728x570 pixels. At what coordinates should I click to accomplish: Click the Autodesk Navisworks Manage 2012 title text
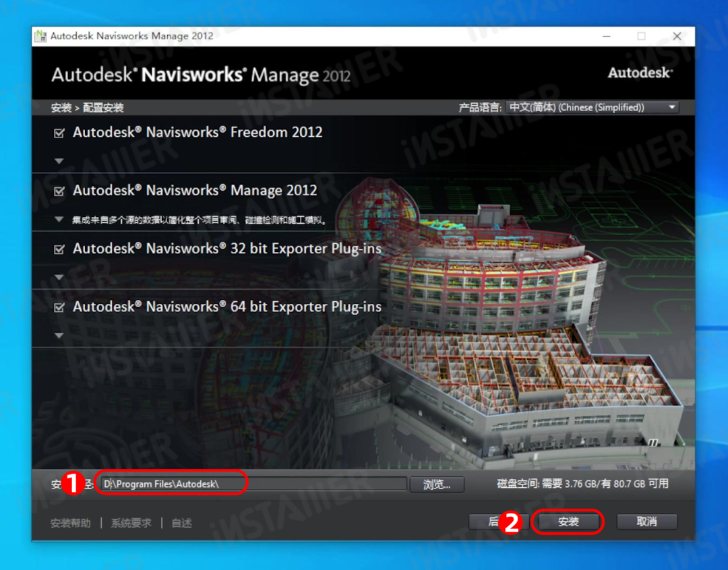[195, 190]
